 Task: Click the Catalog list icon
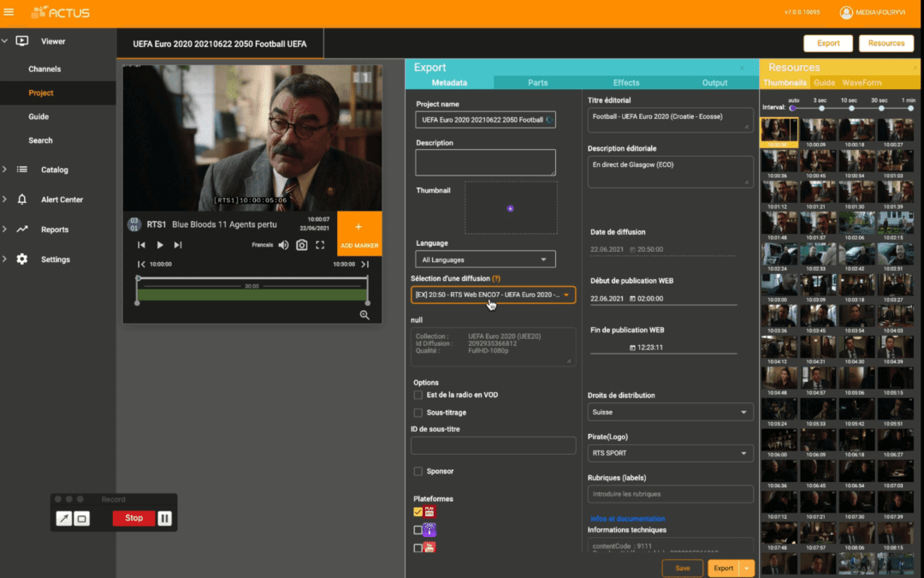click(x=21, y=170)
